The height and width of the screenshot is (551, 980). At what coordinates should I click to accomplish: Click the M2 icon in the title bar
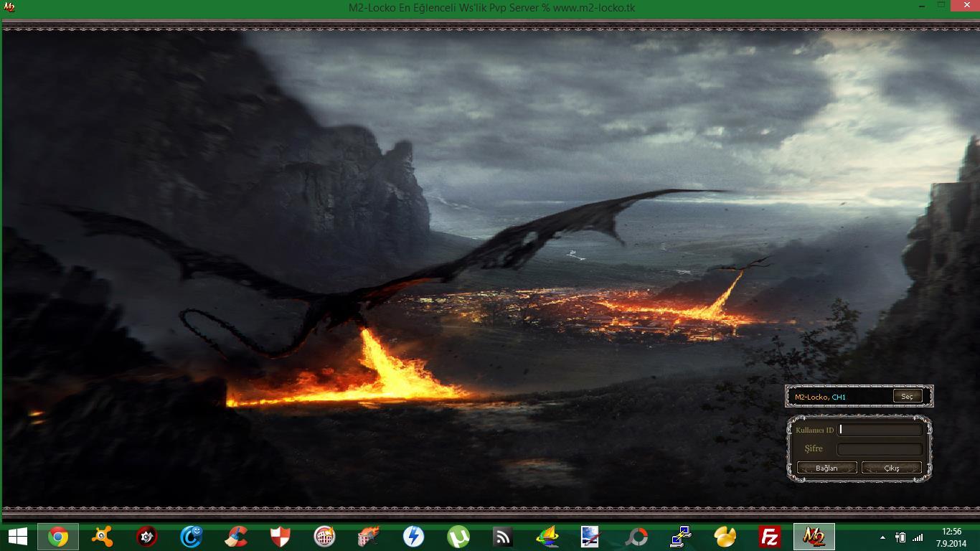click(x=9, y=7)
